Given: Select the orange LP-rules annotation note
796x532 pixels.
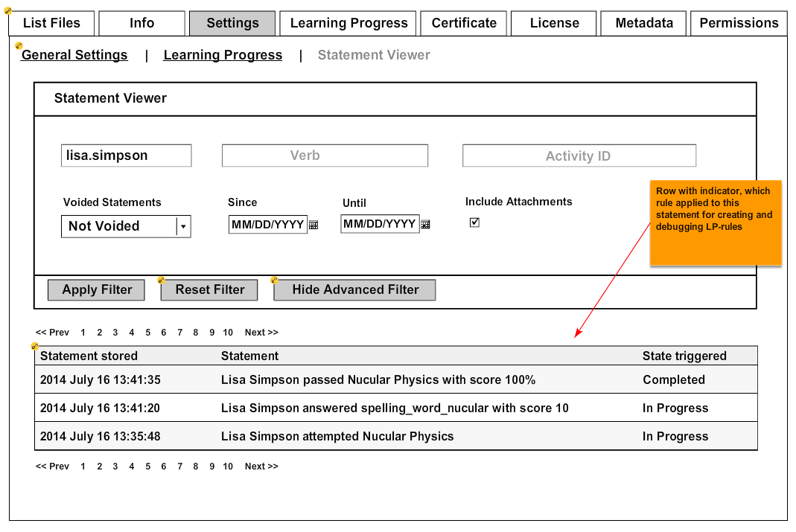Looking at the screenshot, I should pos(716,222).
